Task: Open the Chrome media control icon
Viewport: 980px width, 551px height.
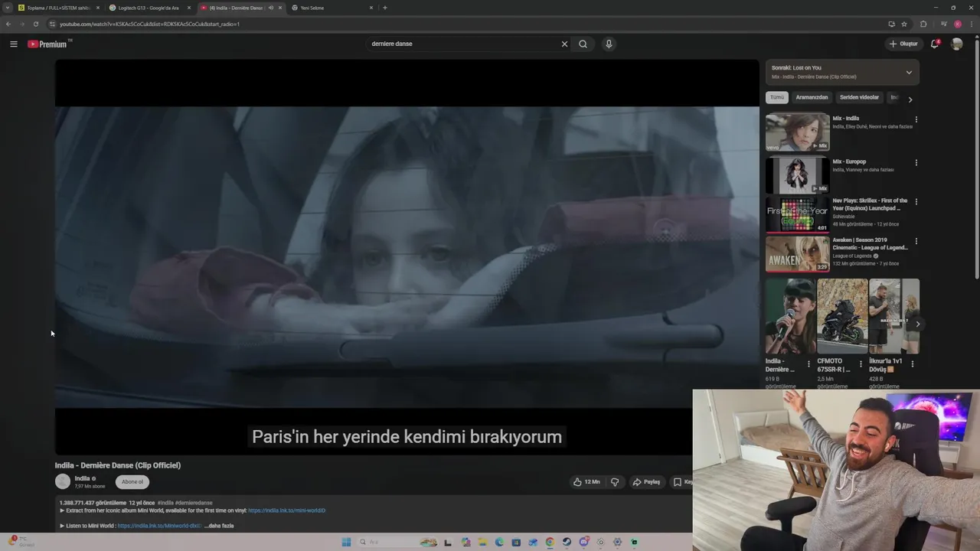Action: tap(944, 24)
